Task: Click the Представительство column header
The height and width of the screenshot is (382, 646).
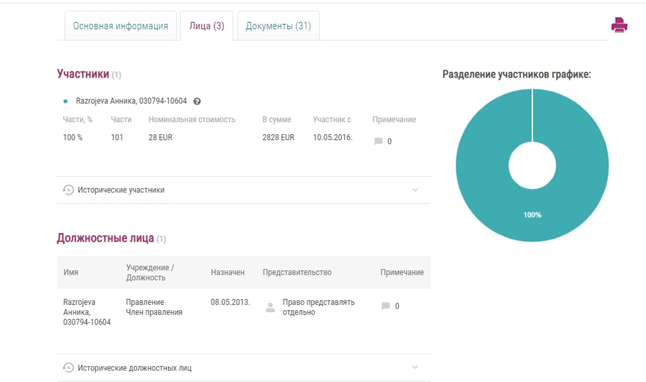Action: coord(297,272)
